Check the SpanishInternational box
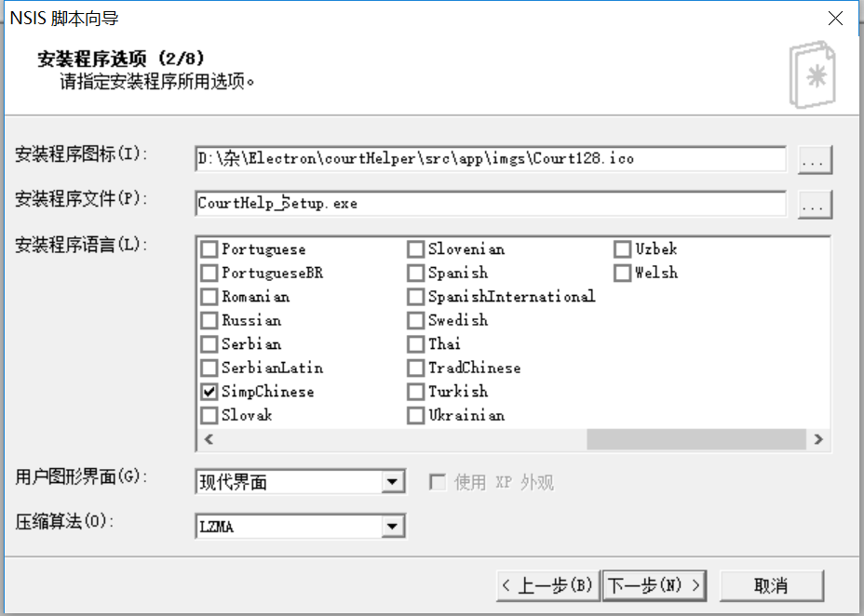864x616 pixels. (415, 297)
